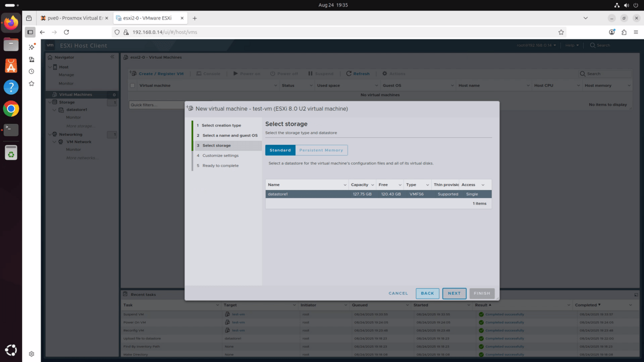Switch to the Persistent Memory tab
The image size is (644, 362).
click(321, 150)
